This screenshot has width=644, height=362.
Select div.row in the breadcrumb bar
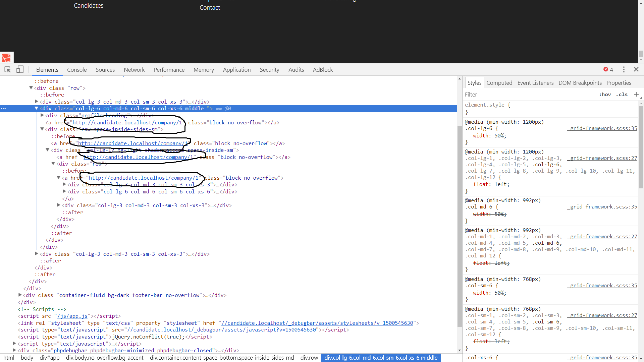309,358
